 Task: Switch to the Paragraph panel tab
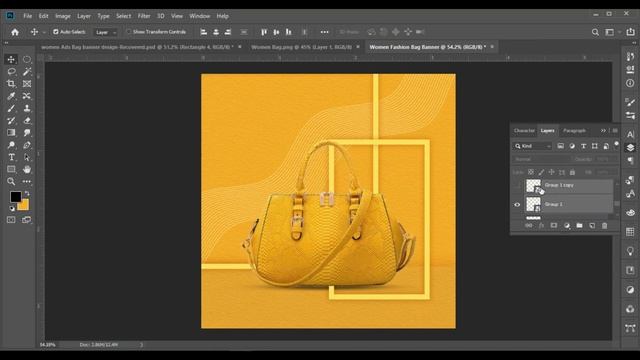tap(574, 131)
